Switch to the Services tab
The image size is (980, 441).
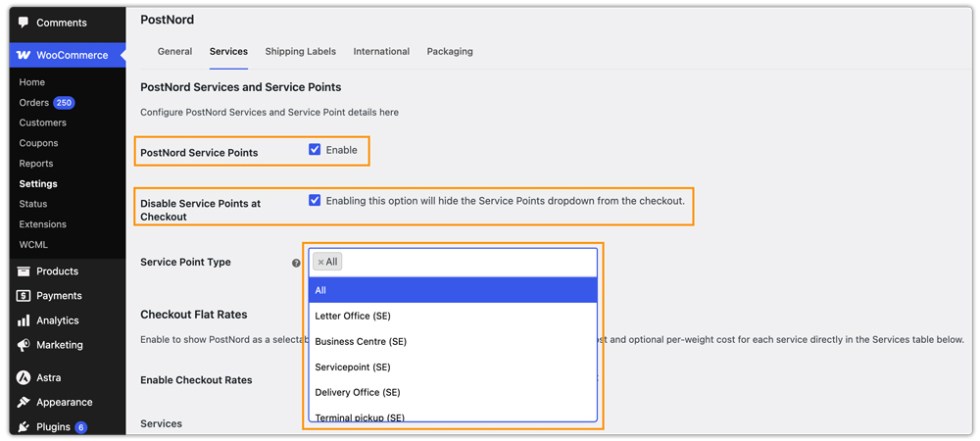coord(228,51)
